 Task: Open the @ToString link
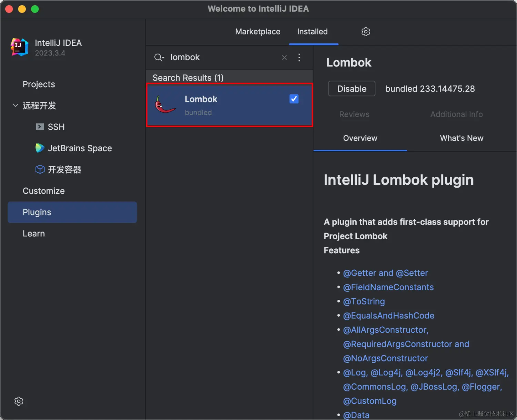coord(364,301)
